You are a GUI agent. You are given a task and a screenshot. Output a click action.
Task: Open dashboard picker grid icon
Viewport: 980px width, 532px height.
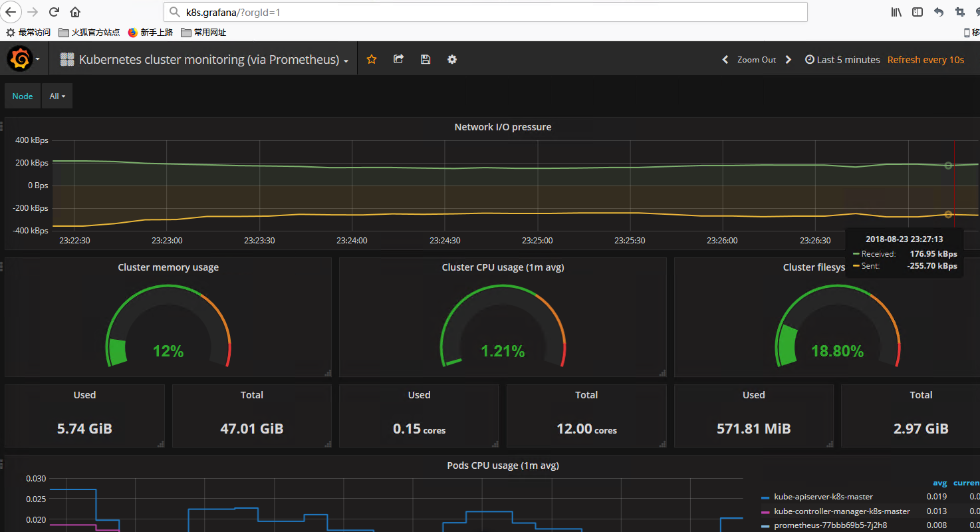[x=67, y=59]
